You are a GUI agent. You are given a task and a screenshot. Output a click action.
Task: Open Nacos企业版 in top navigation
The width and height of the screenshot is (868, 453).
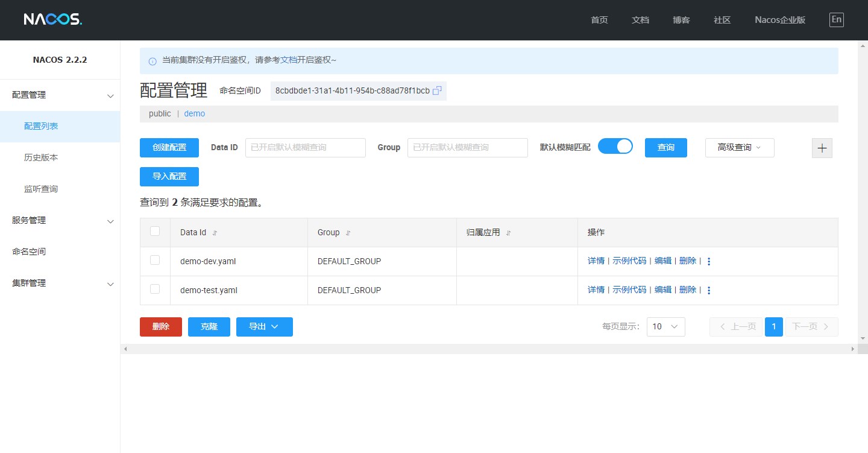(780, 20)
